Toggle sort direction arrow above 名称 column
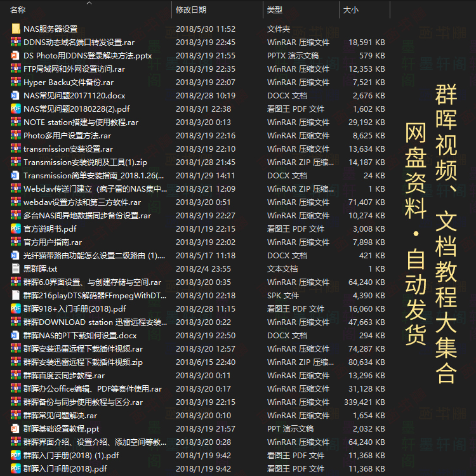The image size is (476, 476). [89, 3]
